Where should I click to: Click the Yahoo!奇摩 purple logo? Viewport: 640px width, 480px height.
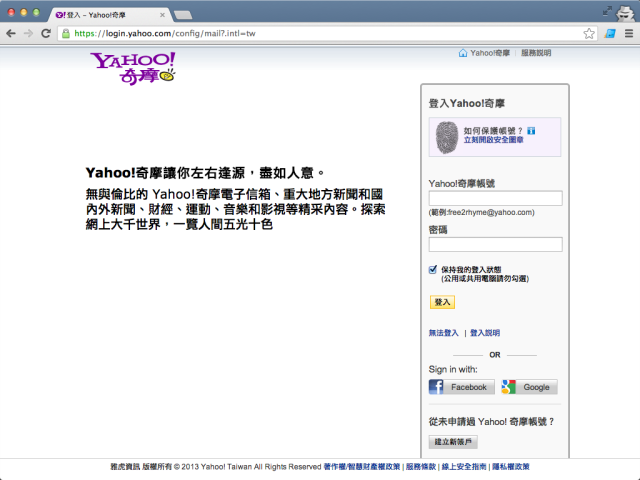click(133, 68)
